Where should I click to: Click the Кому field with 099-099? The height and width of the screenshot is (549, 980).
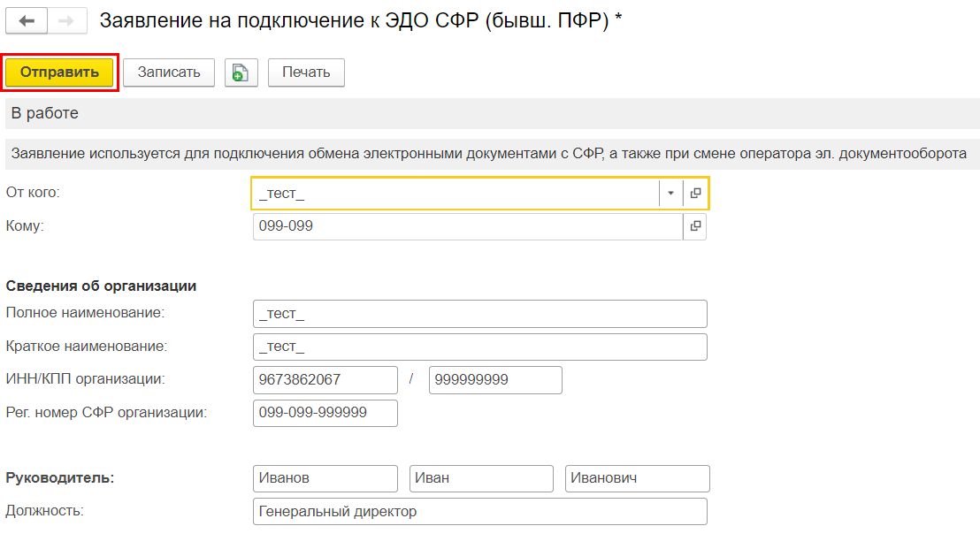467,226
